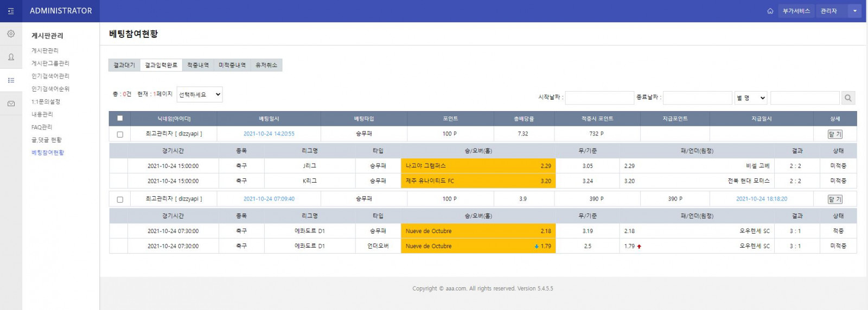The height and width of the screenshot is (310, 868).
Task: Click the yellow 나고야 그램퍼스 odds cell
Action: 478,166
